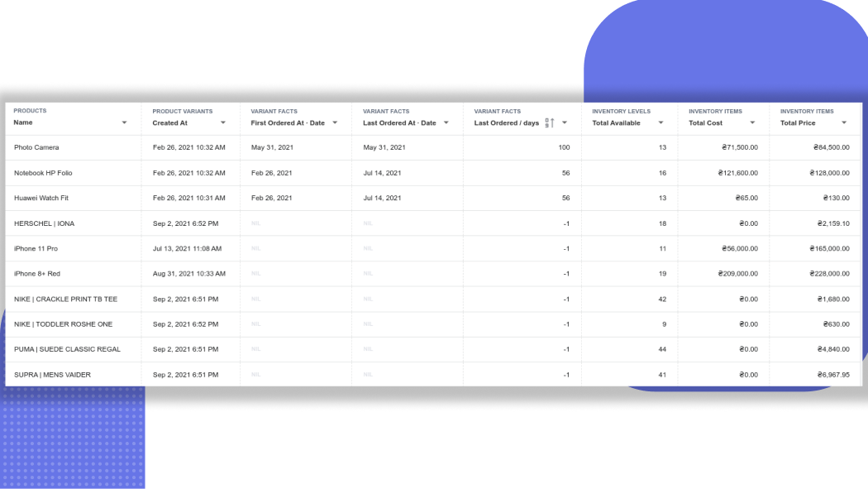The width and height of the screenshot is (868, 489).
Task: Click the Created At column header
Action: pyautogui.click(x=170, y=123)
